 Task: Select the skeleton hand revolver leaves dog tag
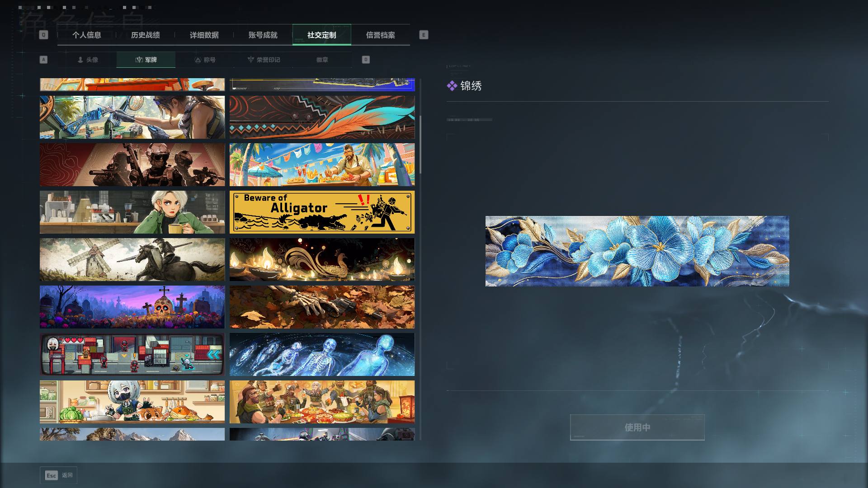click(x=322, y=307)
